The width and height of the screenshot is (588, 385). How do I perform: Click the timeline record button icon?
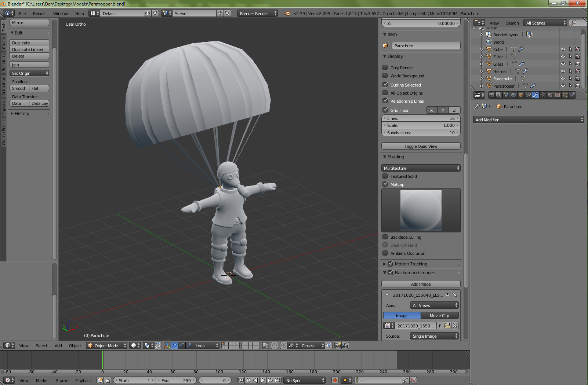335,380
